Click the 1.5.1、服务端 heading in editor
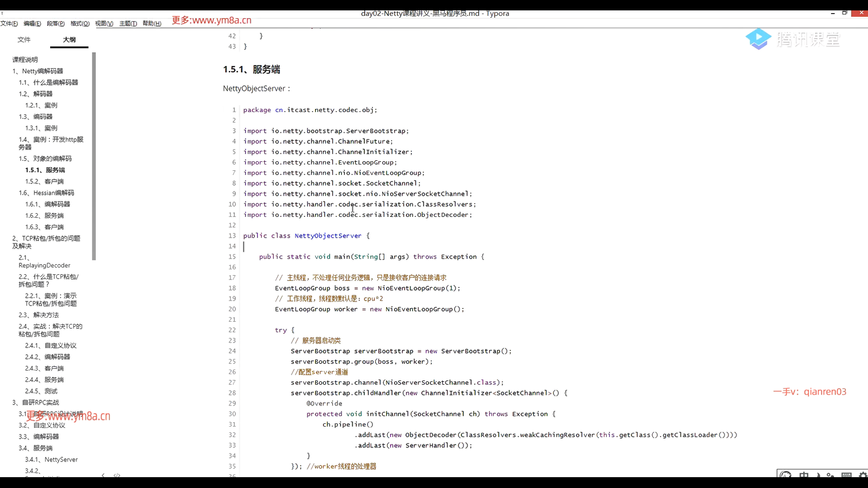868x488 pixels. tap(251, 69)
